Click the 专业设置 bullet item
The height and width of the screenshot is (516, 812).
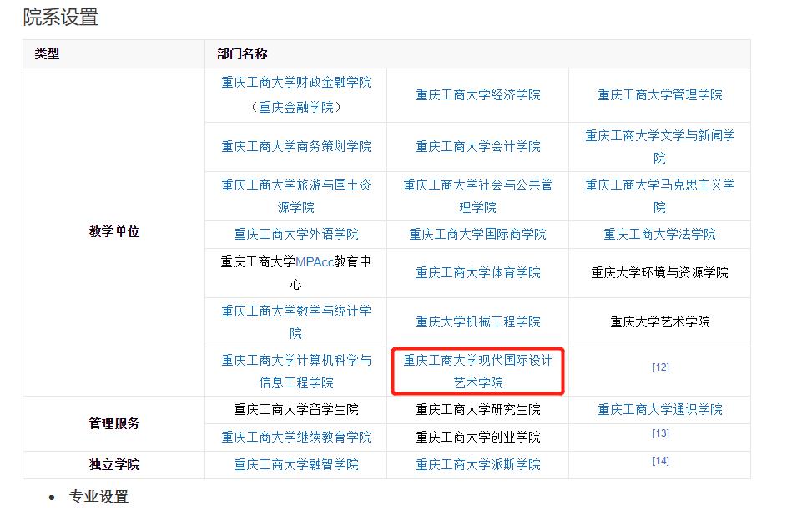98,497
